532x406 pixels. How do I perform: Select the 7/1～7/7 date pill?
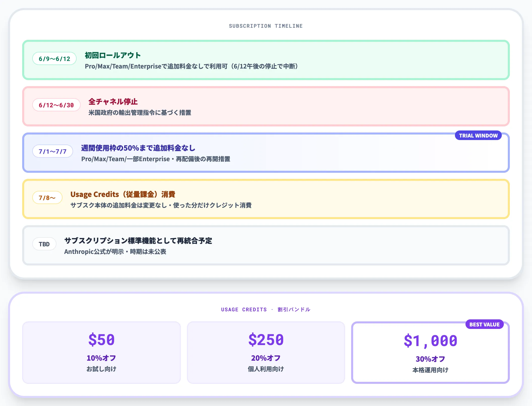pos(53,151)
